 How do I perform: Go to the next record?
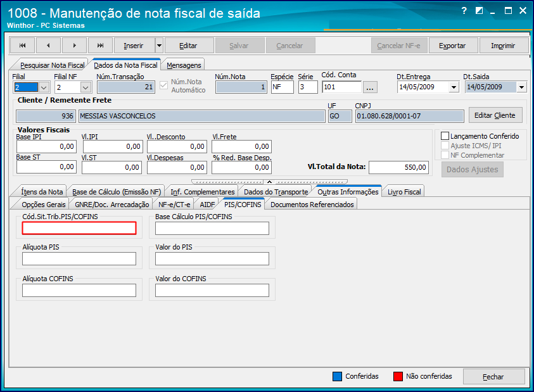[74, 46]
